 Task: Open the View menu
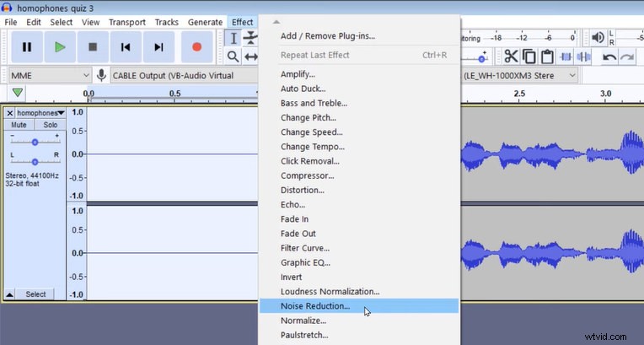click(x=90, y=22)
